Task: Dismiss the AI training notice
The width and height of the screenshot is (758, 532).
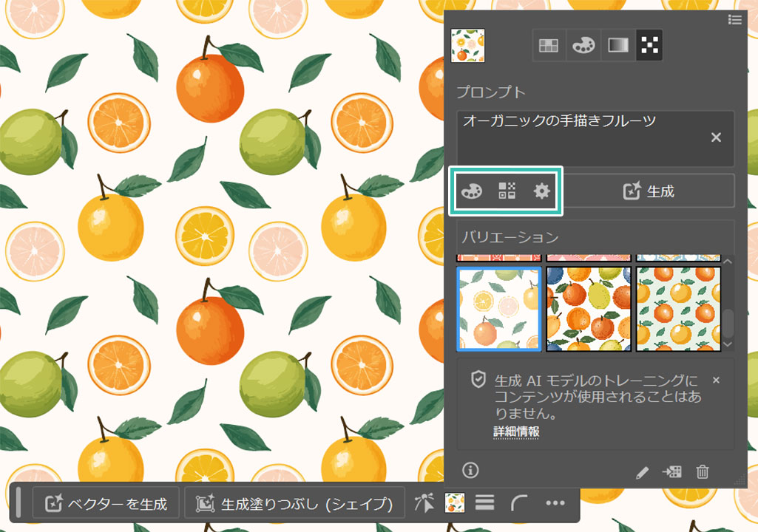Action: click(716, 380)
